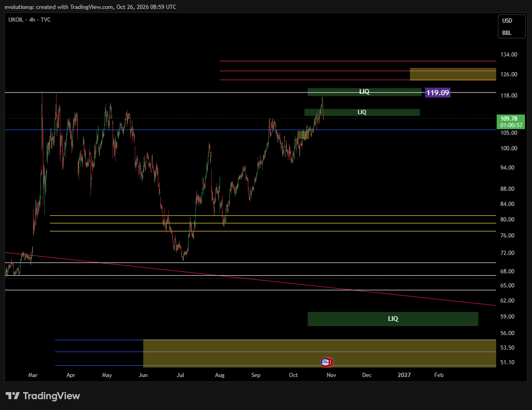Click the Jul label on time axis
This screenshot has width=532, height=410.
tap(180, 375)
